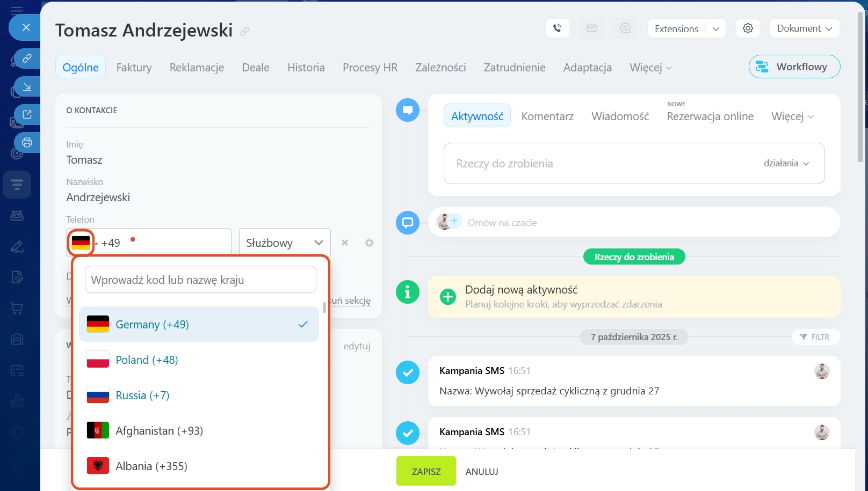This screenshot has height=491, width=868.
Task: Click the copy link icon beside contact name
Action: pos(245,32)
